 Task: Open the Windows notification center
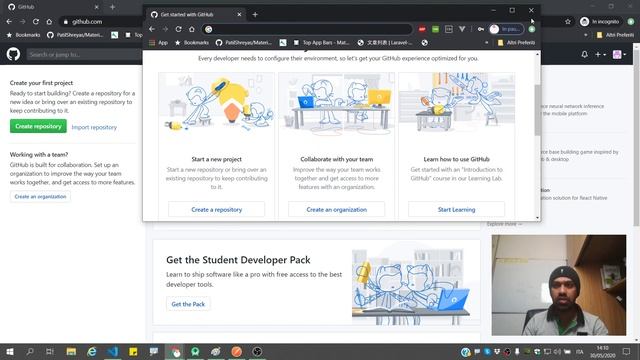tap(627, 351)
